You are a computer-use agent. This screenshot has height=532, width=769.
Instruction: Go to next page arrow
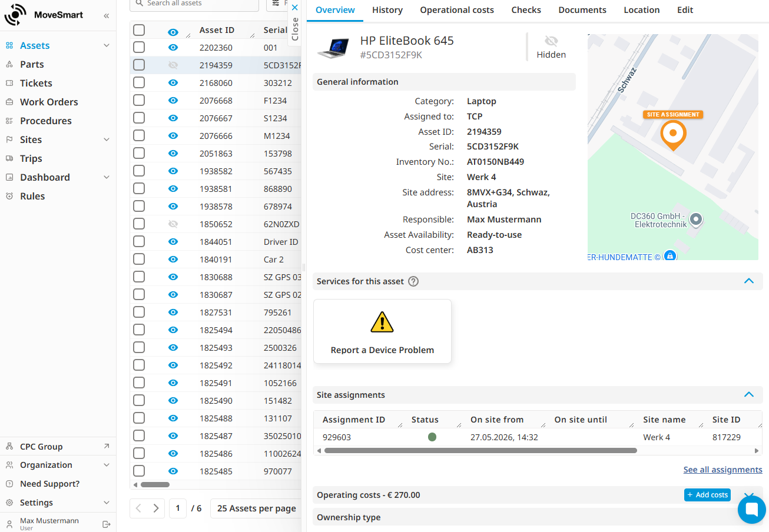point(155,508)
